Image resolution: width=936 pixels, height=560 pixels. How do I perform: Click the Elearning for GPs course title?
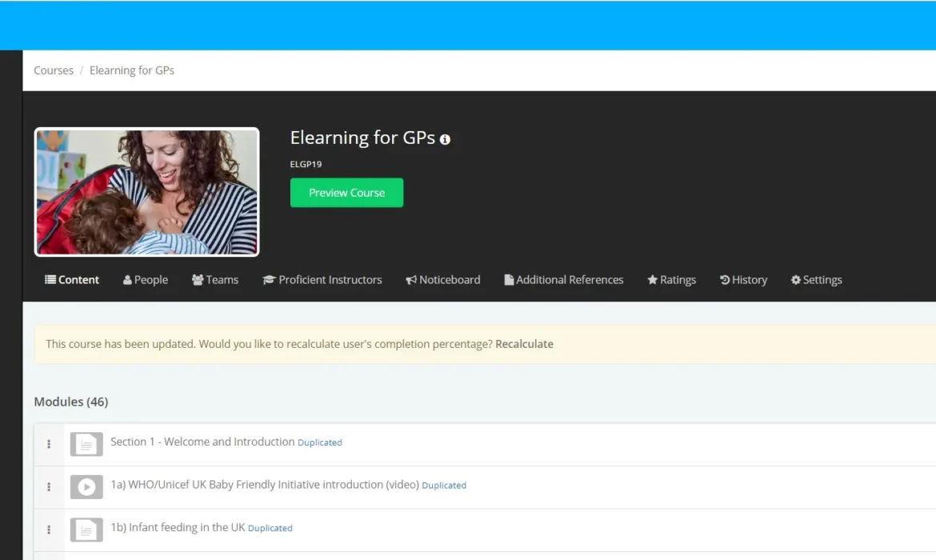coord(362,138)
